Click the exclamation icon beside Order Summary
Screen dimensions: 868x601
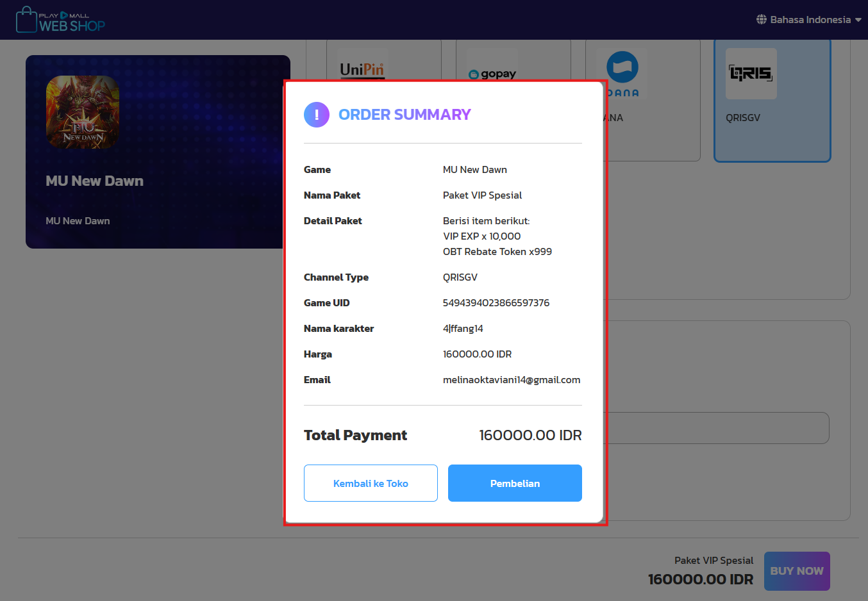click(317, 115)
